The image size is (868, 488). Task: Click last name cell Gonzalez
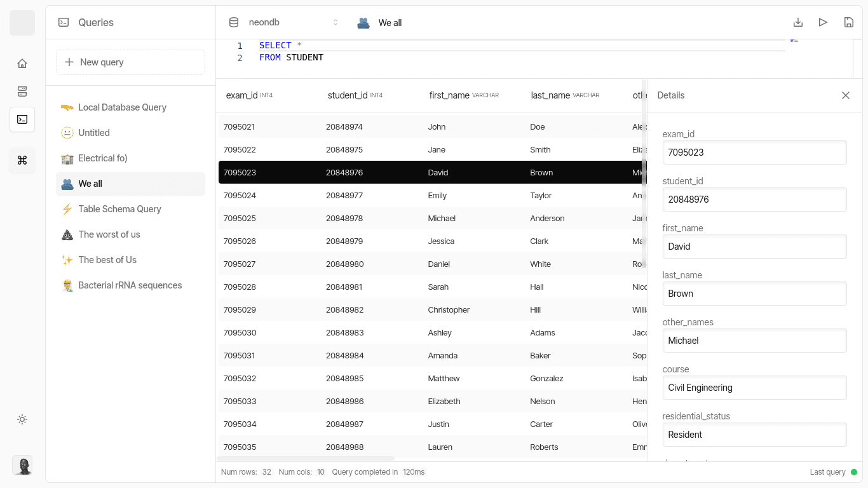click(x=546, y=379)
